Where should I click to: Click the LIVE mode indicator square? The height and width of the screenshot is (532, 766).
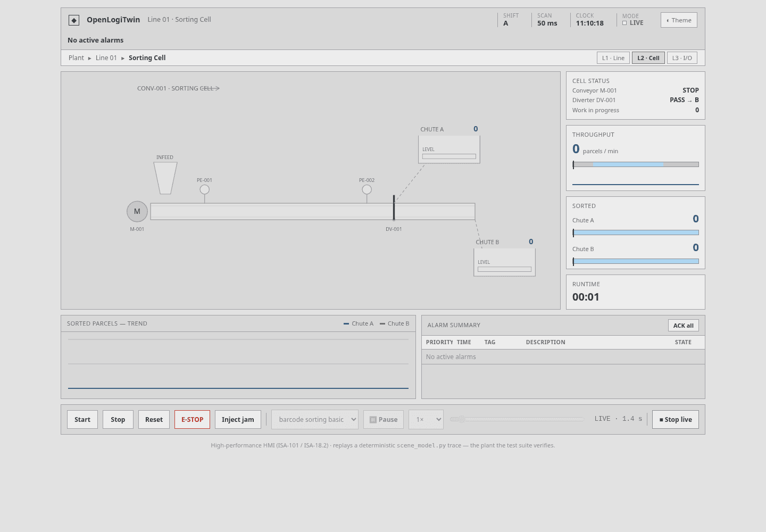pos(625,23)
